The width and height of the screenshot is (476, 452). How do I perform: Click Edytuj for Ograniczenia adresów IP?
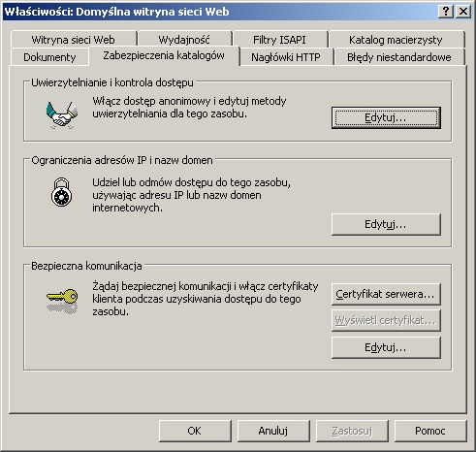pos(386,224)
